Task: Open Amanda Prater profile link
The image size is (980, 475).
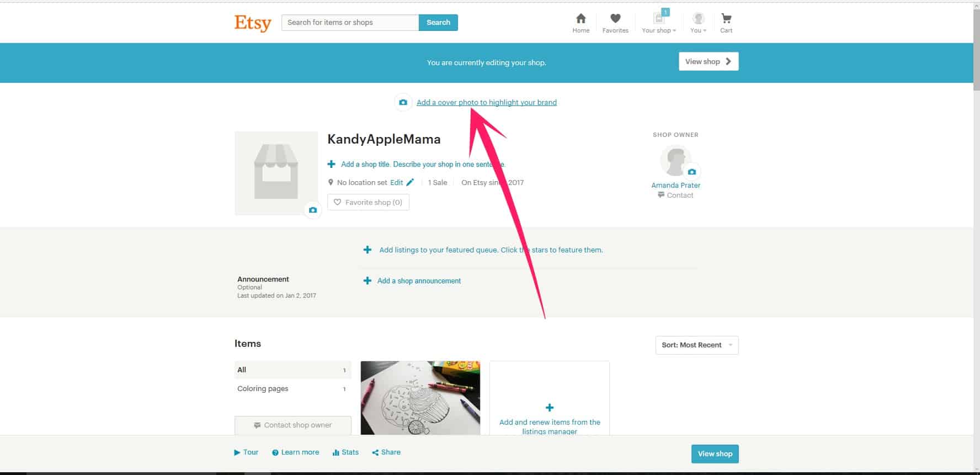Action: pyautogui.click(x=675, y=185)
